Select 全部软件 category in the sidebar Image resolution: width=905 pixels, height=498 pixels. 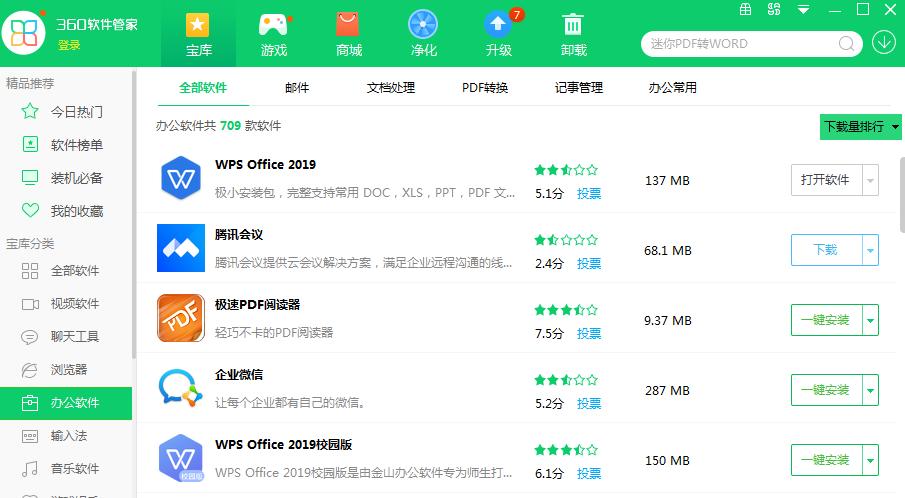(66, 270)
